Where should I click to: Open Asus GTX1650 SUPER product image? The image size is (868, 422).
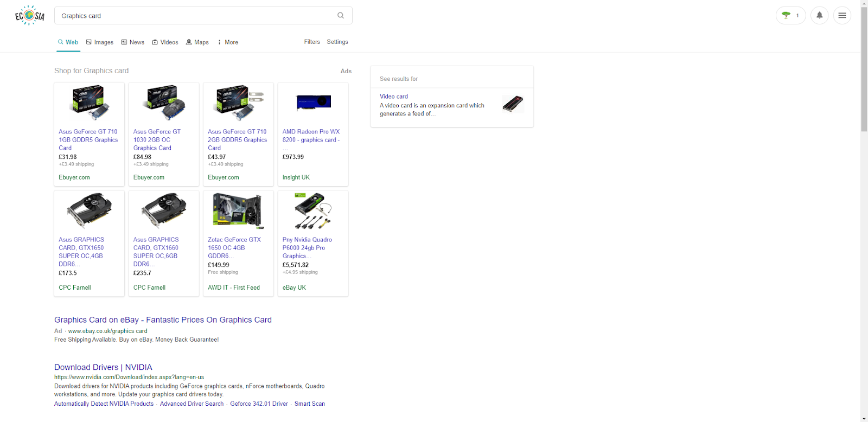click(x=89, y=211)
